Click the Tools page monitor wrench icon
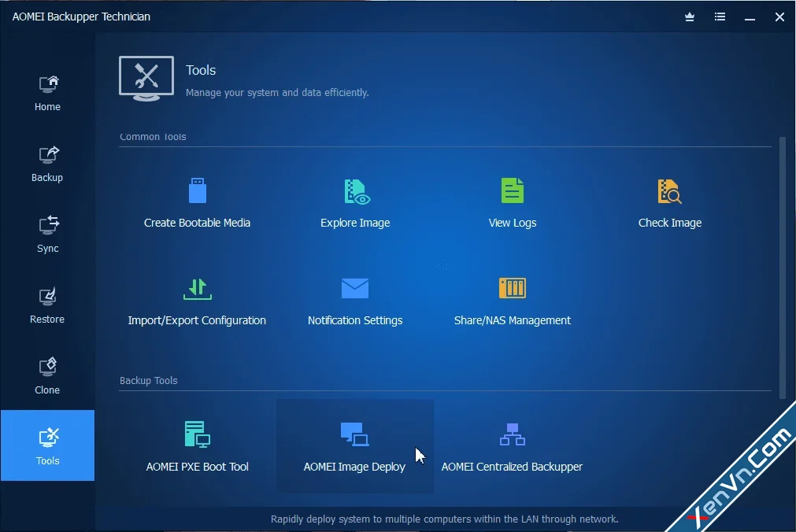Image resolution: width=796 pixels, height=532 pixels. coord(146,79)
